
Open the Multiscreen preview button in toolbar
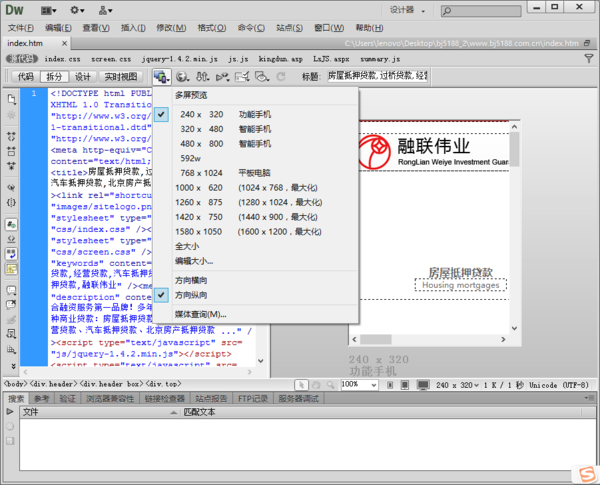[x=161, y=77]
